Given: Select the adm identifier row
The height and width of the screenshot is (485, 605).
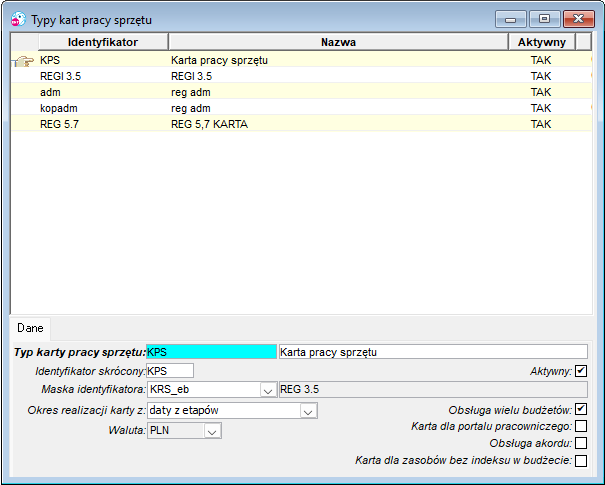Looking at the screenshot, I should (x=50, y=92).
